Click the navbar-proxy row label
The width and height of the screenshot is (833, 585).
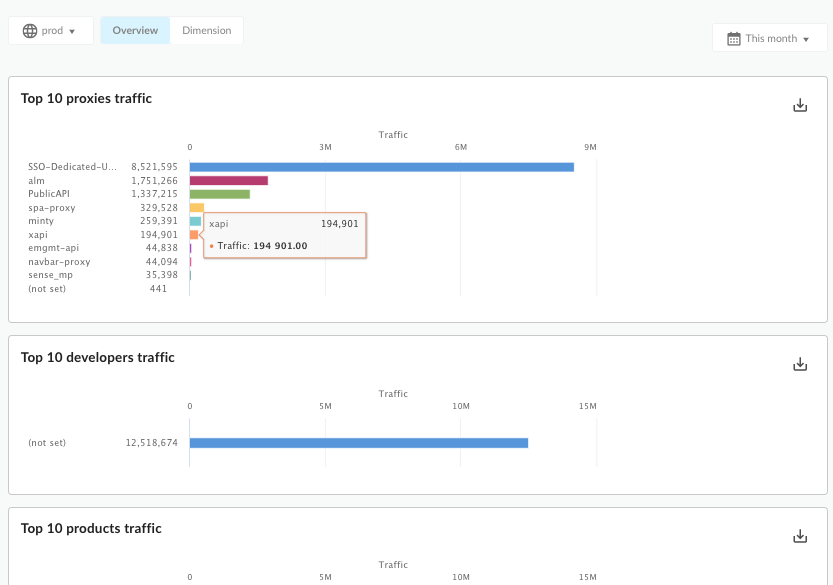tap(58, 262)
